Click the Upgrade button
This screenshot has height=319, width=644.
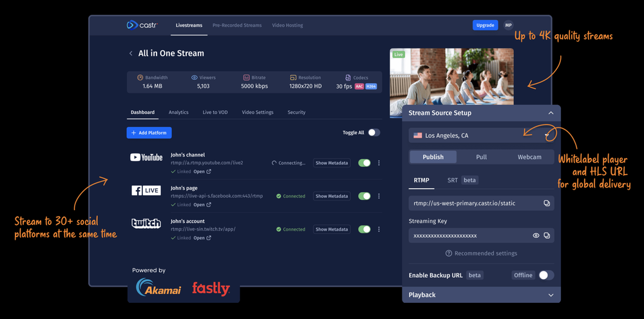(x=486, y=25)
